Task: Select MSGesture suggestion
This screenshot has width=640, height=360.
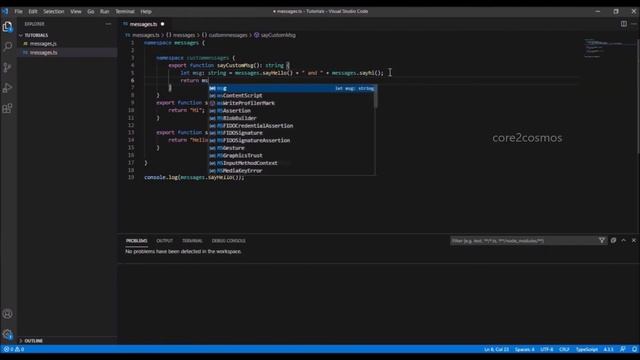Action: pyautogui.click(x=292, y=148)
